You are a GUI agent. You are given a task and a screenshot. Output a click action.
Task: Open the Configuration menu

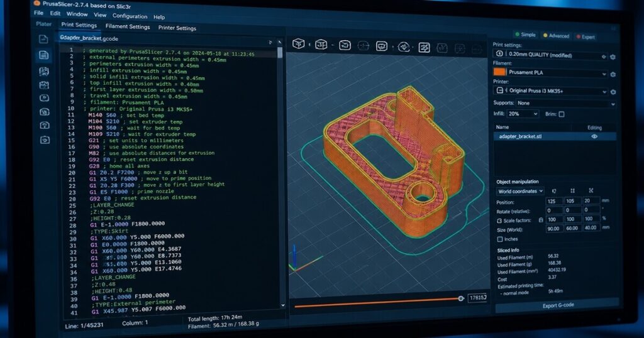coord(130,16)
